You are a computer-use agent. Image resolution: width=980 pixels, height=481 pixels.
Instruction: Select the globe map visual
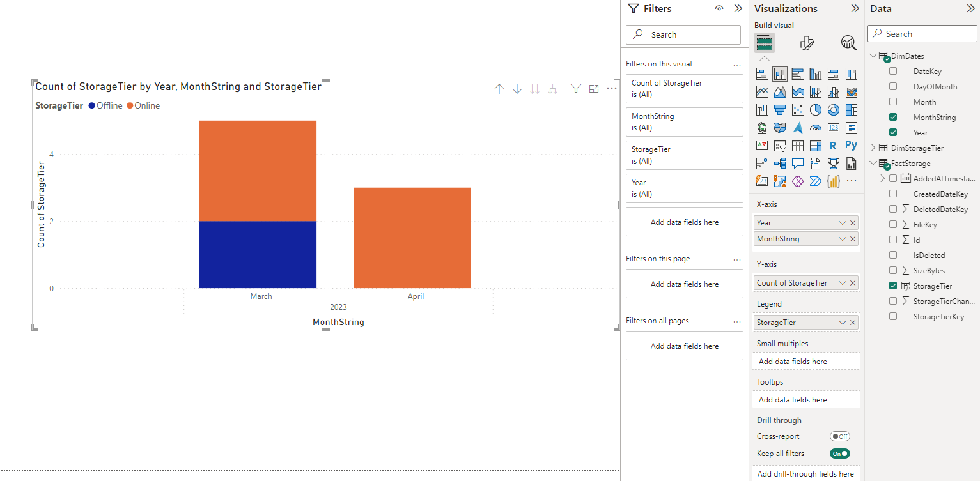761,128
